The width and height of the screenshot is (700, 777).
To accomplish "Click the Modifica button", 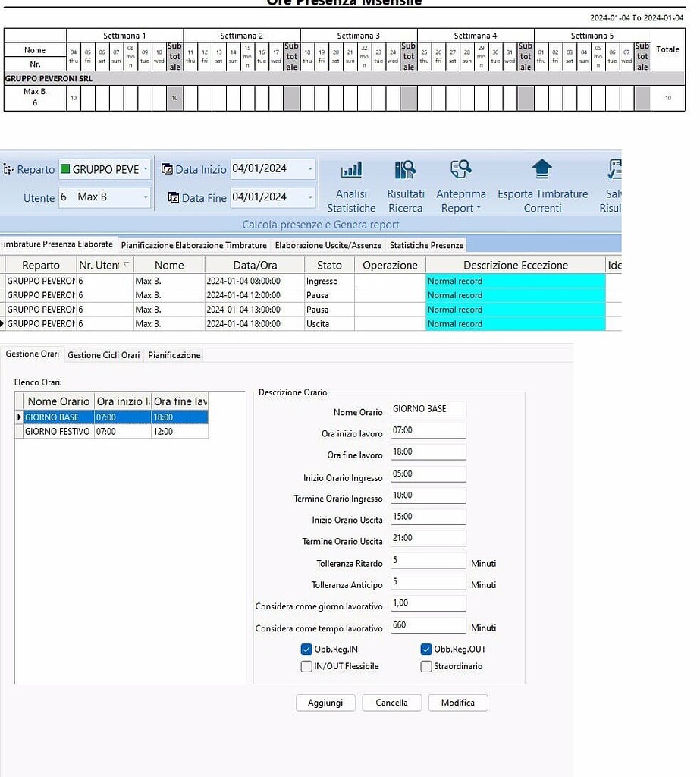I will click(x=457, y=703).
